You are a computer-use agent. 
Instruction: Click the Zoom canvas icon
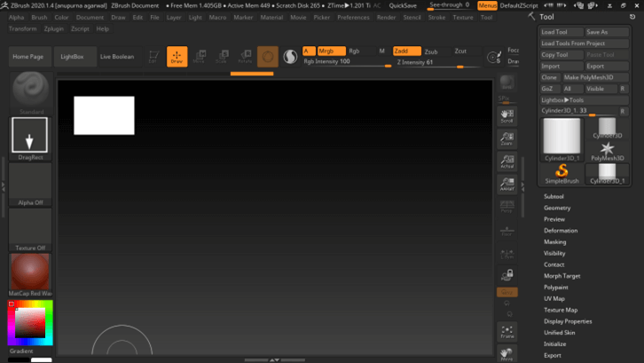(x=507, y=138)
